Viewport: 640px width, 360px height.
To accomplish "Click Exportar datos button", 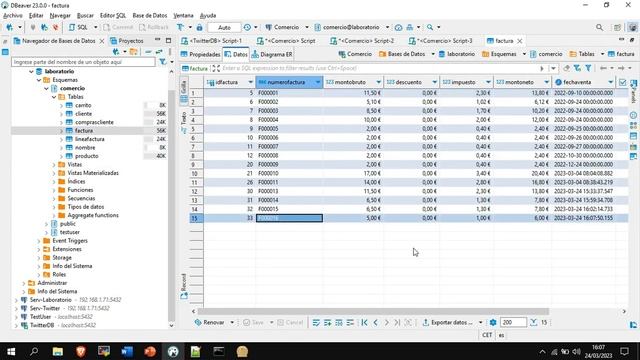I will point(447,322).
